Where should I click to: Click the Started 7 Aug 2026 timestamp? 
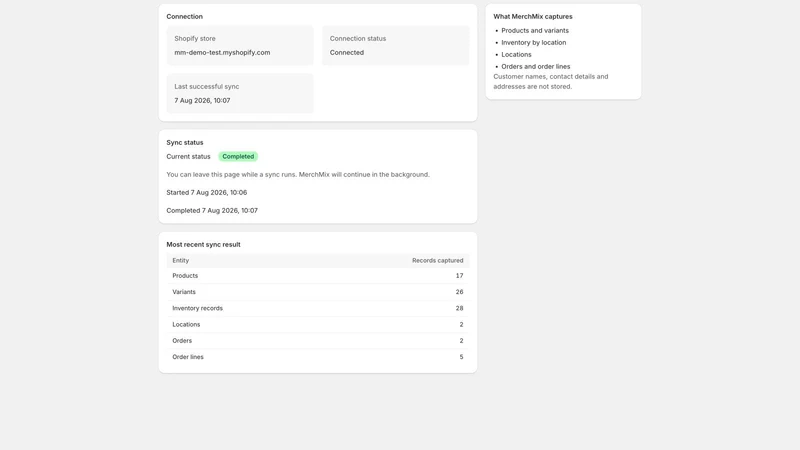(207, 192)
